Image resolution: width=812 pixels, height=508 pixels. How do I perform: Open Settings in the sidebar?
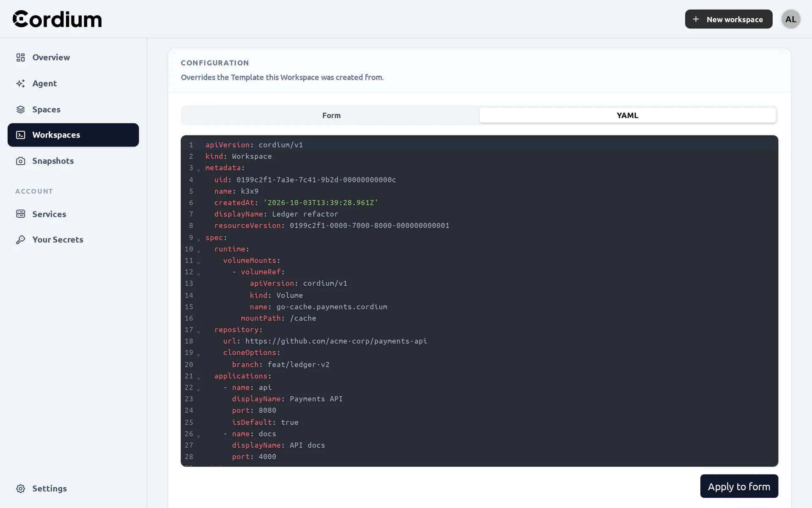tap(73, 489)
